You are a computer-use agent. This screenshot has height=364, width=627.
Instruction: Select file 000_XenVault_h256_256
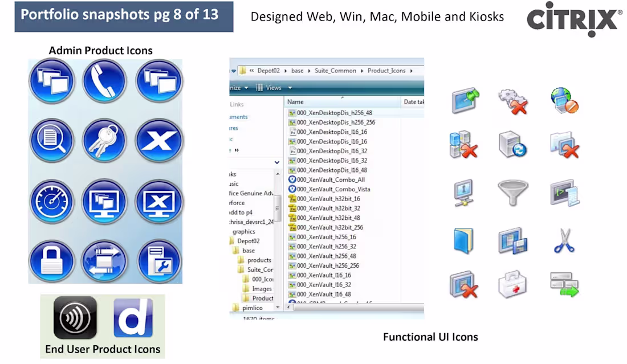pos(324,265)
